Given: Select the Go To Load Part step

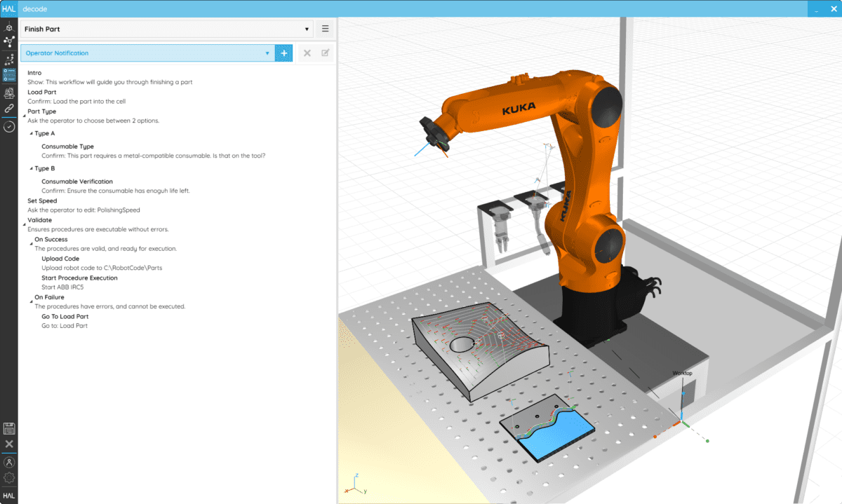Looking at the screenshot, I should coord(66,316).
